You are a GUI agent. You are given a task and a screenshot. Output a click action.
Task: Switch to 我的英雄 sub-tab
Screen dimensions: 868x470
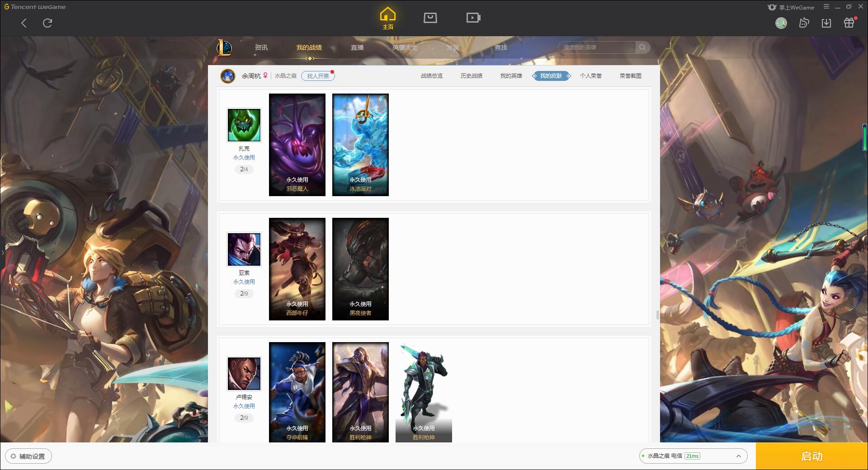coord(511,76)
